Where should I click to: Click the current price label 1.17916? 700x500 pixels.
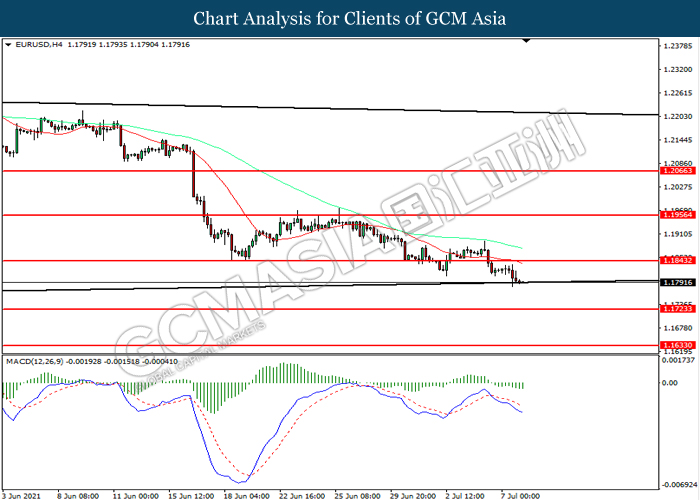[678, 283]
